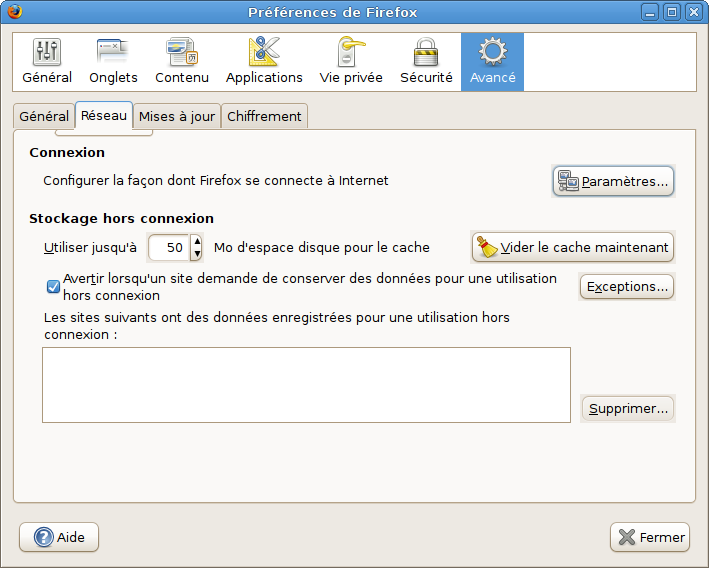Click the empty offline sites list box
The image size is (709, 568).
pos(306,385)
